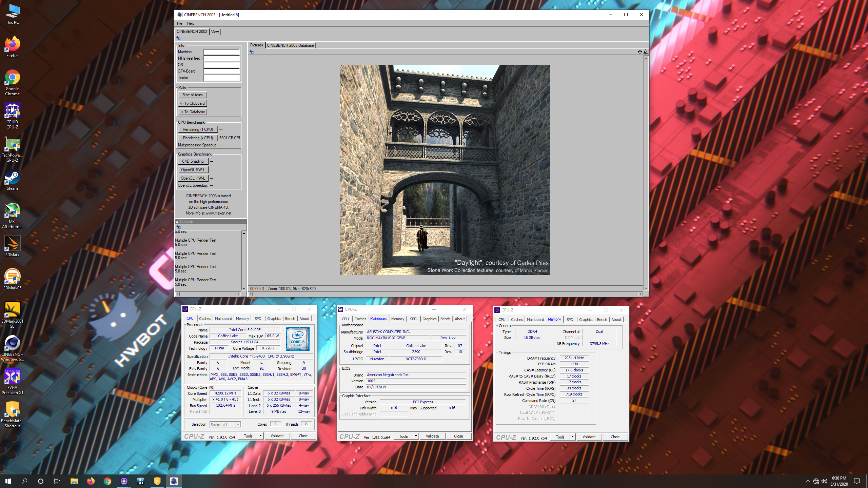Click Close button in Mainboard CPU-Z window
Viewport: 868px width, 488px height.
click(458, 436)
